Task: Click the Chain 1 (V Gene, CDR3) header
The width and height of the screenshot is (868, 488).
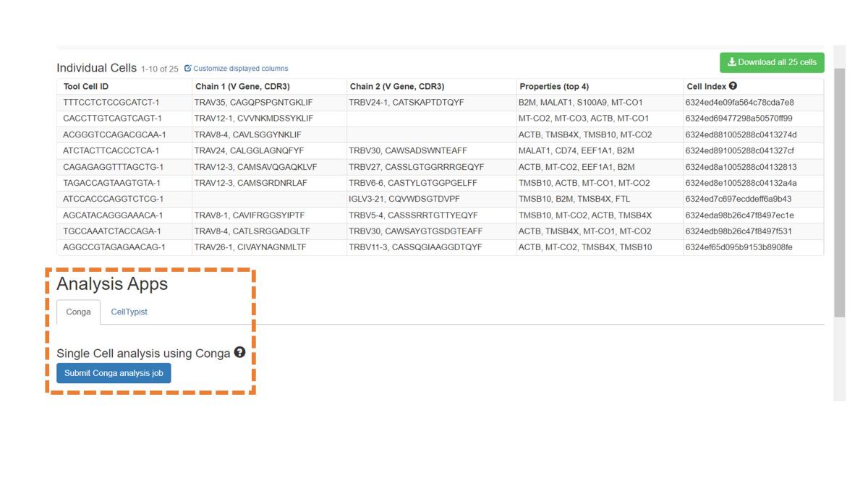Action: pyautogui.click(x=242, y=87)
